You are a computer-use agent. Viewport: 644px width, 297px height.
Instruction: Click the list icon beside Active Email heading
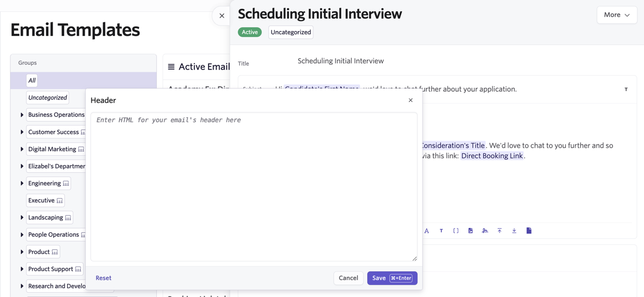click(171, 67)
